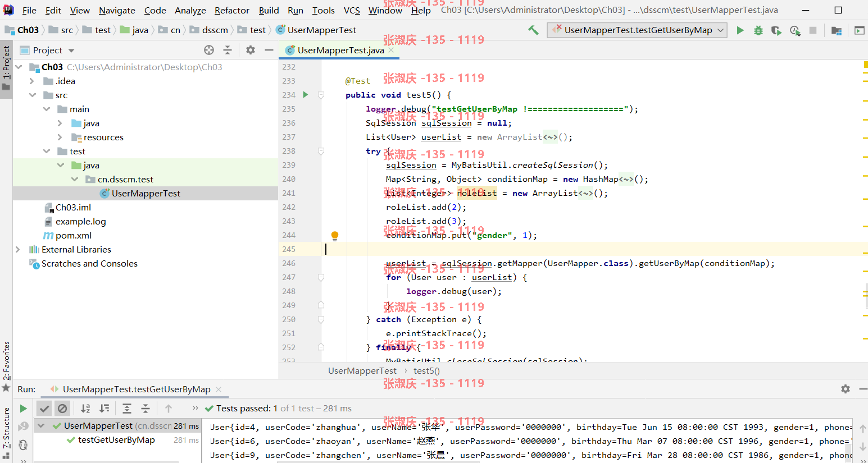Collapse the main folder
This screenshot has width=868, height=463.
point(47,109)
